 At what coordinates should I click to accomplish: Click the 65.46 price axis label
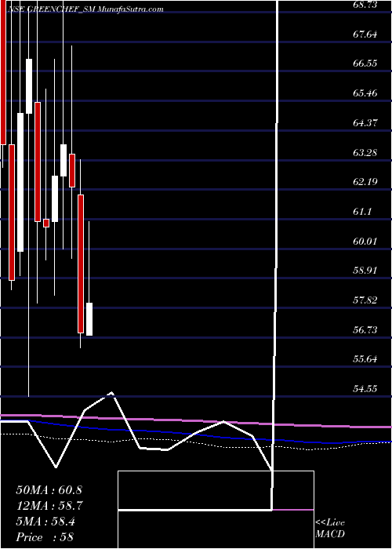tap(365, 93)
